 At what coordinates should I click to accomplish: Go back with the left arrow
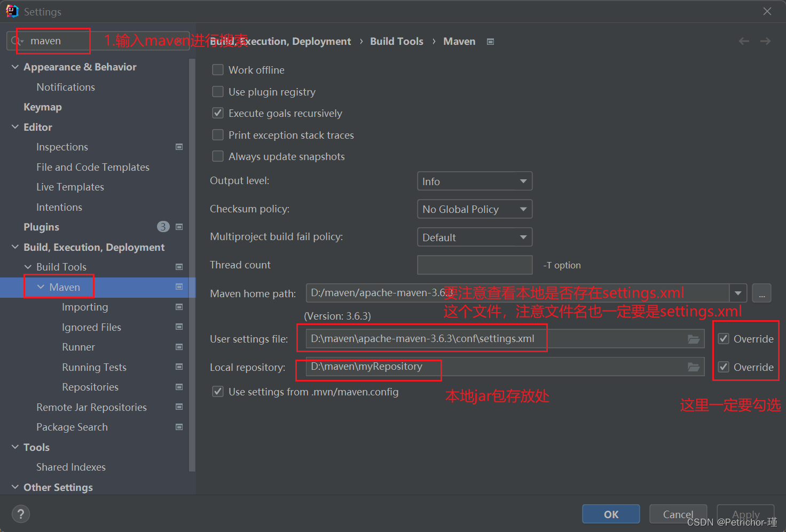(744, 41)
